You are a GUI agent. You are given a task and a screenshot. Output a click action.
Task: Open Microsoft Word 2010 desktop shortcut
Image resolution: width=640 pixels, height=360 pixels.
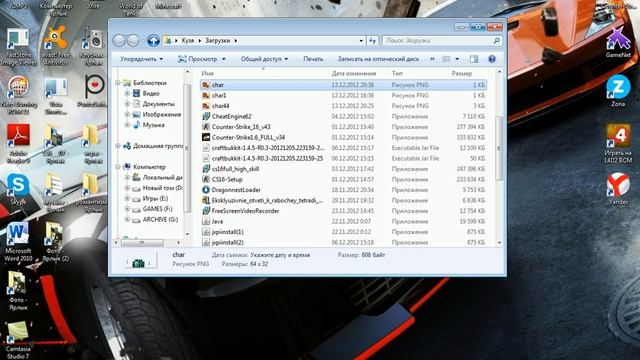point(18,241)
